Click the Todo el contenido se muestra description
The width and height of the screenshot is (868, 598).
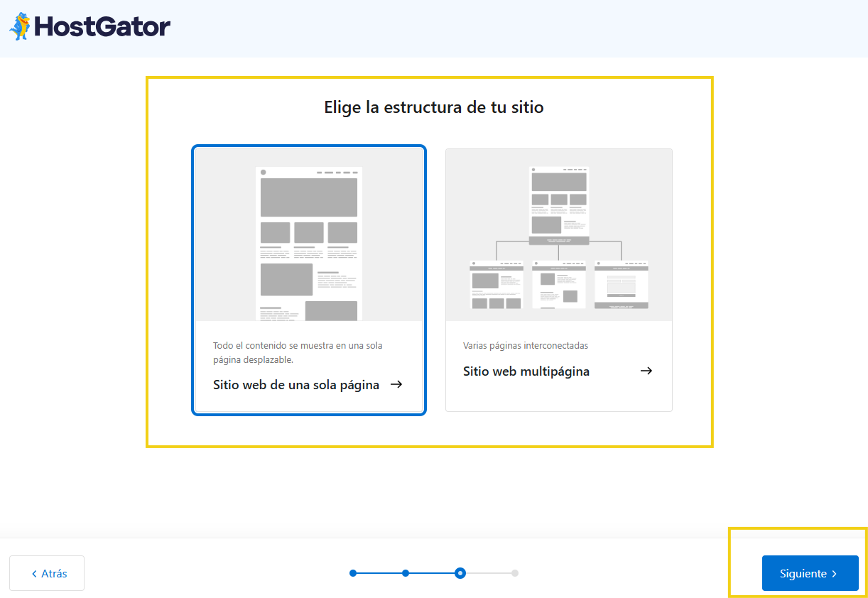298,352
